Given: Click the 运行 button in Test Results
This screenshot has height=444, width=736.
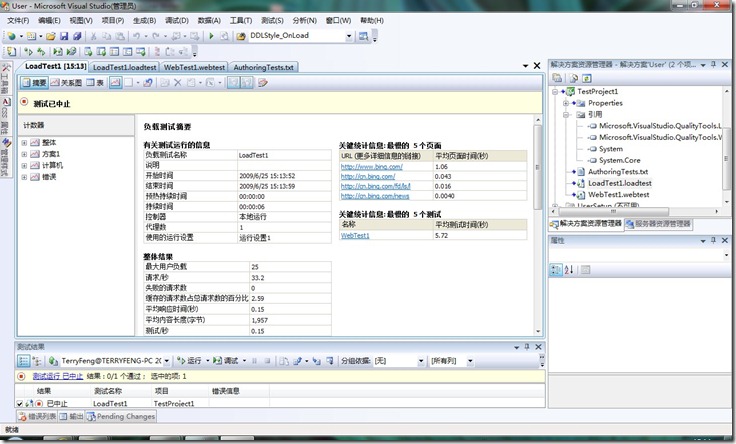Looking at the screenshot, I should click(x=189, y=361).
